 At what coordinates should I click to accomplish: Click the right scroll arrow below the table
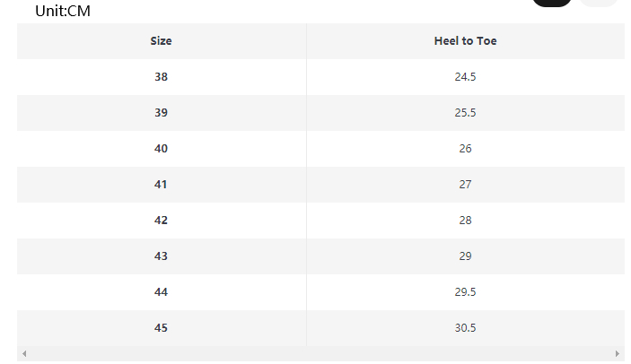pyautogui.click(x=618, y=353)
